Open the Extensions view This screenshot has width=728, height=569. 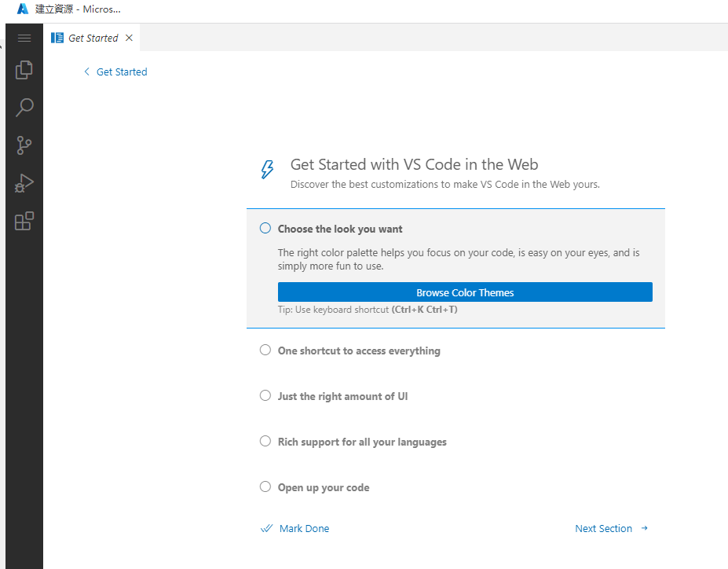[x=24, y=221]
